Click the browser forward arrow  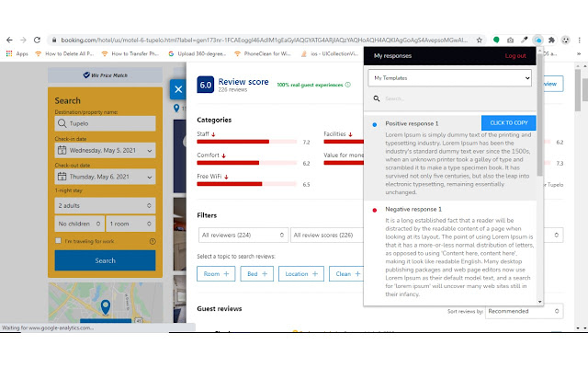pyautogui.click(x=23, y=40)
